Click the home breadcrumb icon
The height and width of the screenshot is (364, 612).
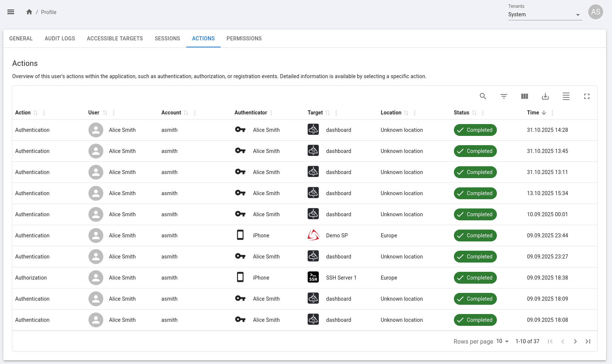[x=29, y=12]
